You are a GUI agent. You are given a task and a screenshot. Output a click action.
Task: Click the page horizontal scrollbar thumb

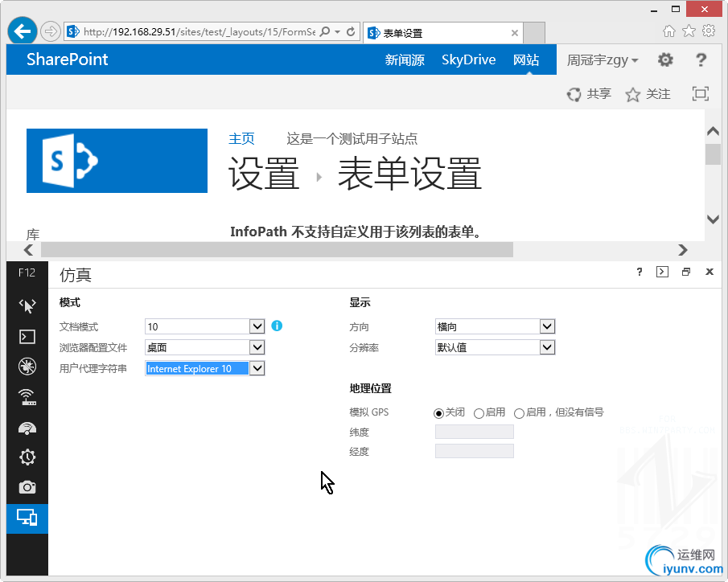click(278, 250)
